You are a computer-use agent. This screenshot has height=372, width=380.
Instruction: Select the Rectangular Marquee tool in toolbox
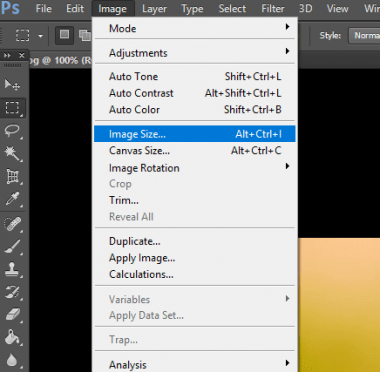click(12, 108)
